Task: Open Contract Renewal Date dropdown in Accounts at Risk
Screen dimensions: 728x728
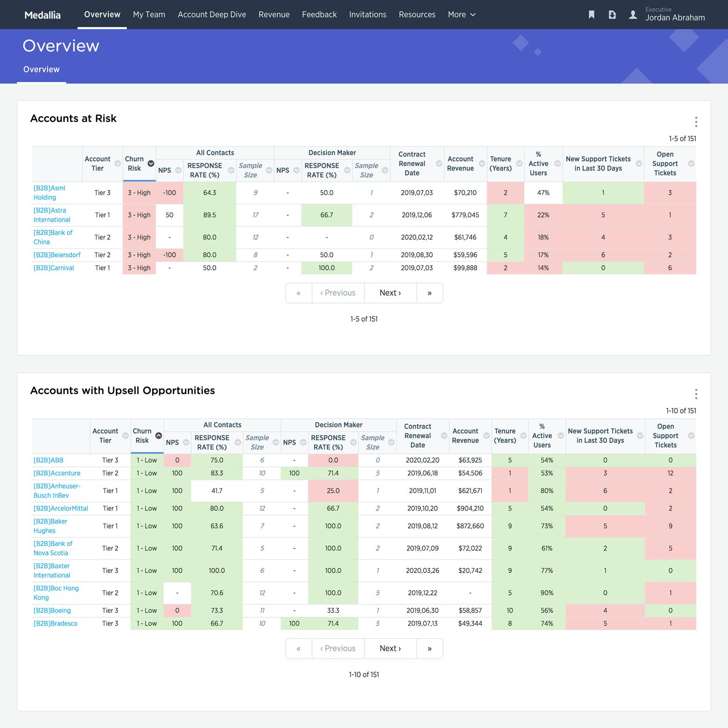Action: [439, 163]
